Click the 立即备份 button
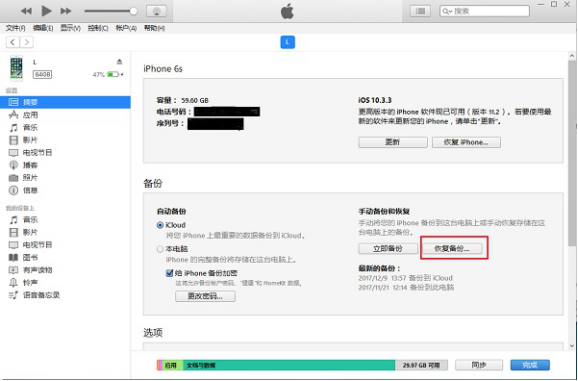The width and height of the screenshot is (578, 381). click(x=387, y=249)
